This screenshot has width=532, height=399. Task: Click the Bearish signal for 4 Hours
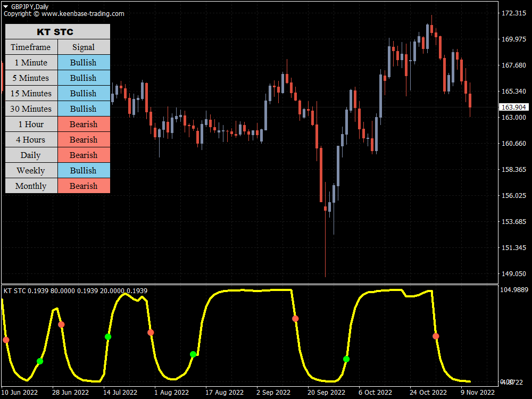(x=84, y=139)
